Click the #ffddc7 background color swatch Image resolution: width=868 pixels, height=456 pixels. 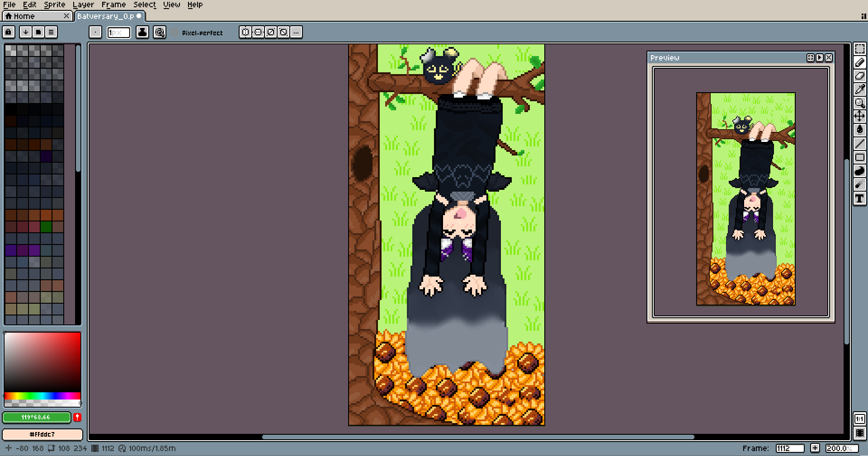[x=42, y=434]
